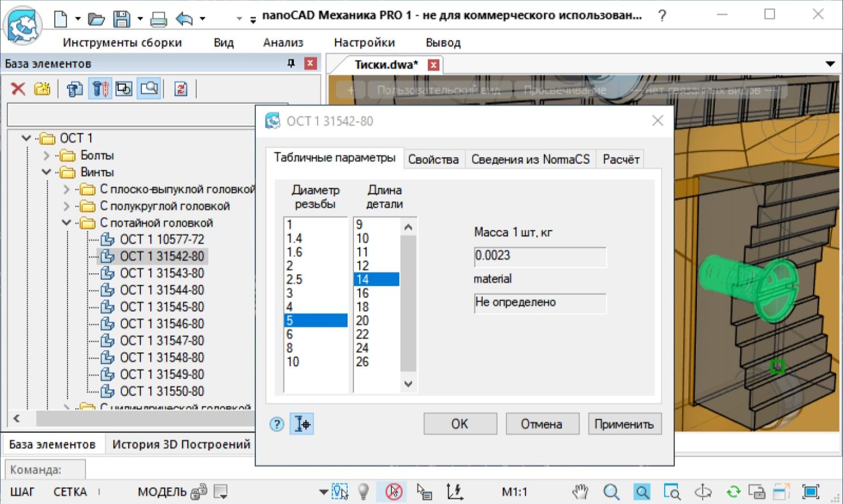Close the База элементов panel

coord(311,64)
